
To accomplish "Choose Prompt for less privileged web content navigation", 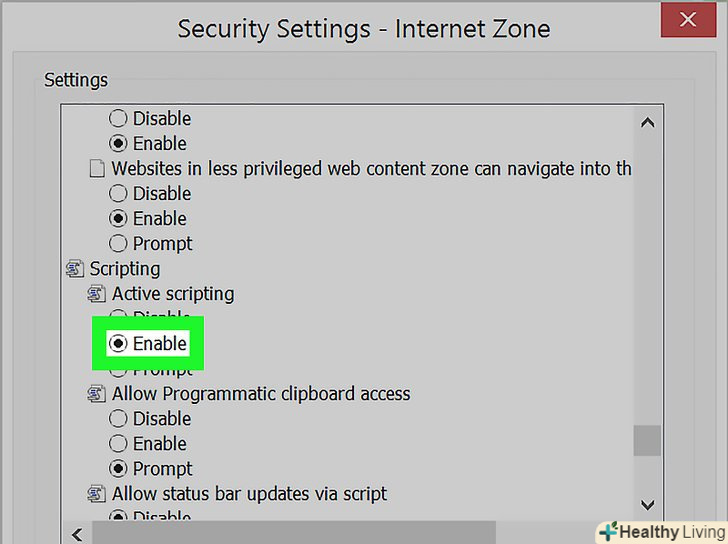I will (118, 244).
